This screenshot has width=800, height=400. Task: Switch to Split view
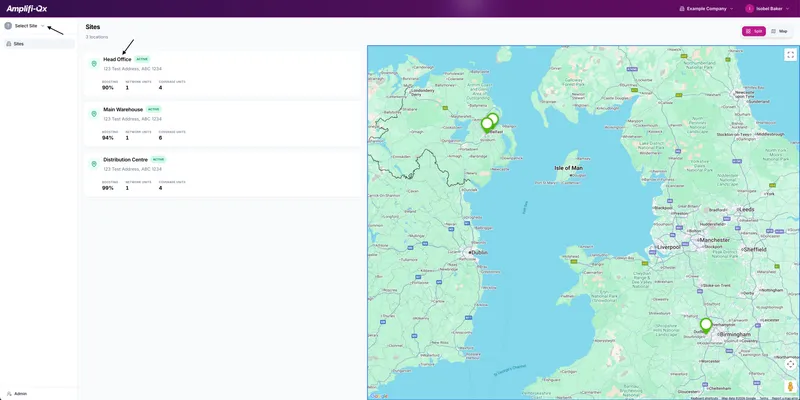point(753,31)
